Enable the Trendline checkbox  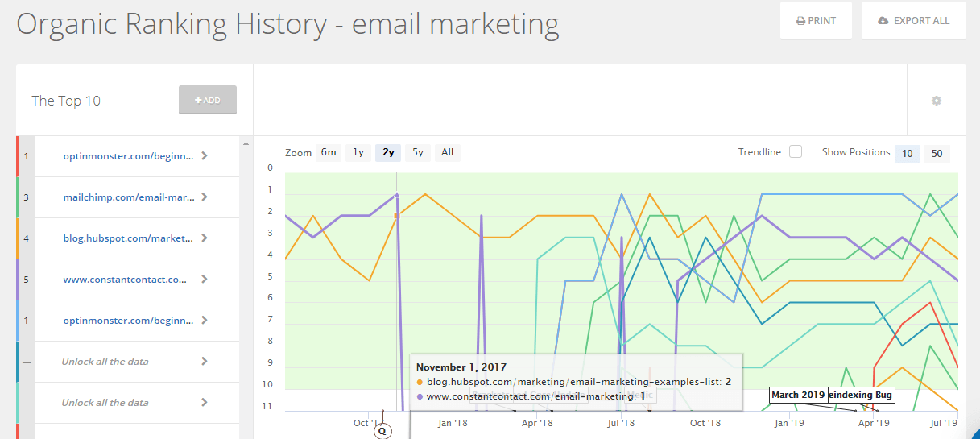pyautogui.click(x=796, y=151)
